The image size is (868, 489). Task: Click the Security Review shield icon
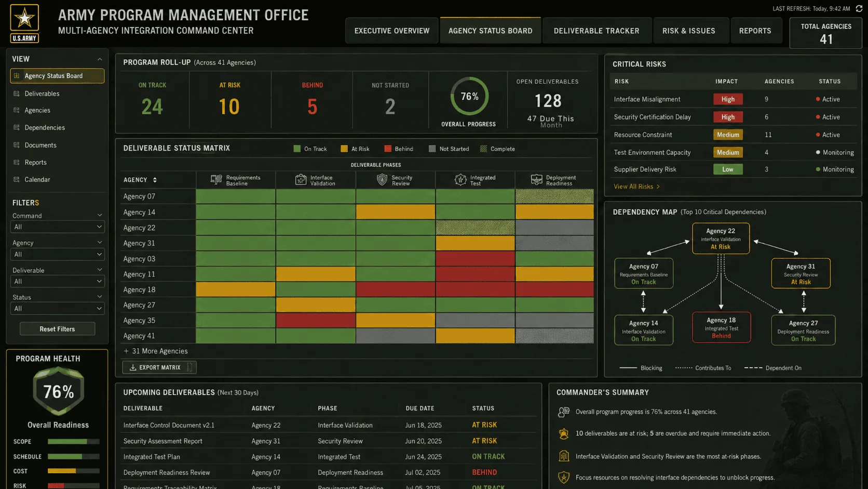[x=382, y=180]
